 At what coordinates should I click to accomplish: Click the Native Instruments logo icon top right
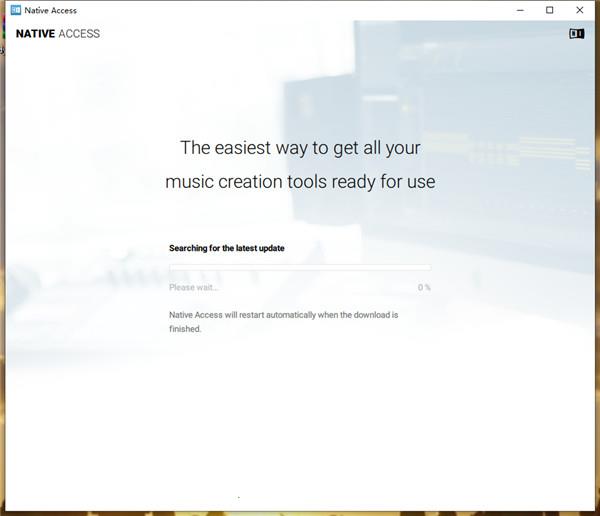point(576,34)
